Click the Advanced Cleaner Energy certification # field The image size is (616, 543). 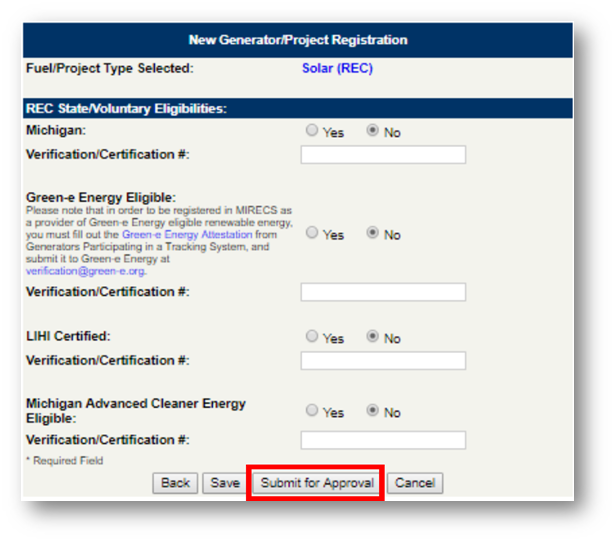(383, 440)
